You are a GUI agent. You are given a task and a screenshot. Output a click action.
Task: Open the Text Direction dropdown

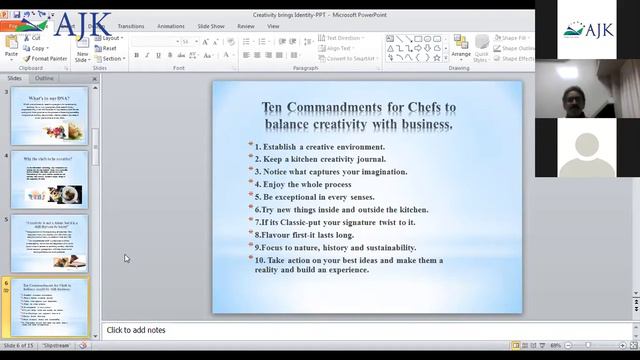341,38
